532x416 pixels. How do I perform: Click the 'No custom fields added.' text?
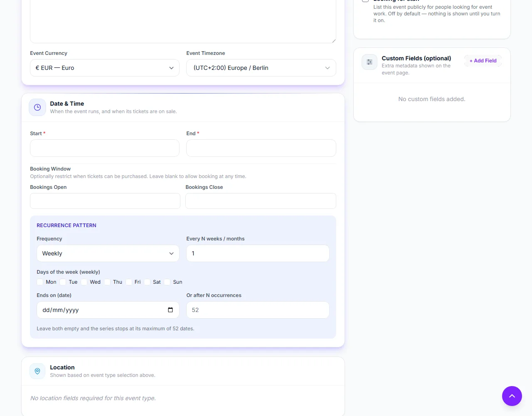click(432, 99)
